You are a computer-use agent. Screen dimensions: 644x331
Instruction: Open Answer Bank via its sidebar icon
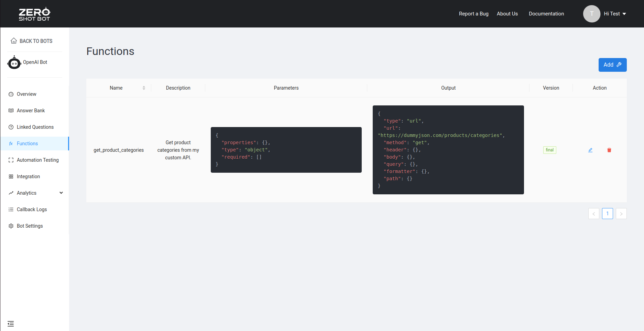(11, 110)
